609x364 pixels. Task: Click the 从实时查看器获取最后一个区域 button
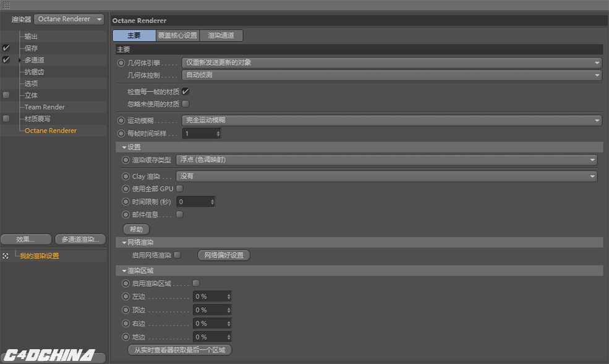coord(179,350)
